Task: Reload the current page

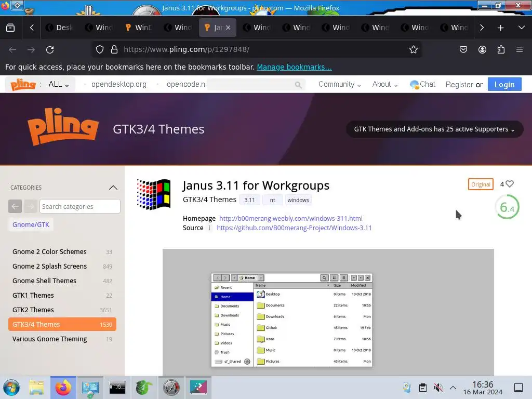Action: point(50,49)
